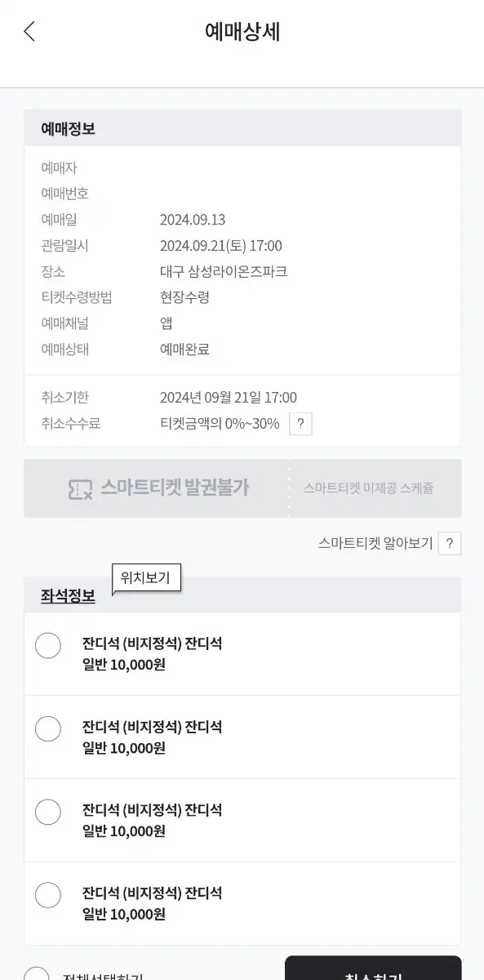Open the 스마트티켓 알아보기 link
The image size is (484, 980).
click(375, 543)
